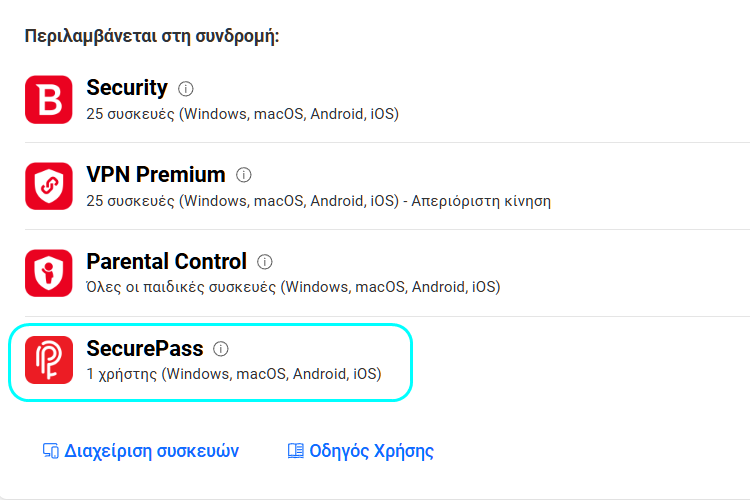Click the SecurePass 1 χρήστης description text
Screen dimensions: 750x500
point(234,375)
